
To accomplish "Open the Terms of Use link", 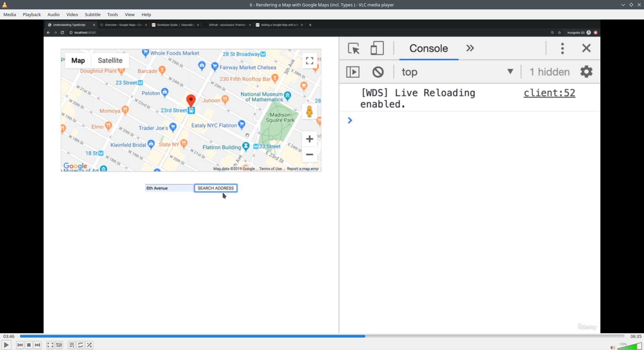I will [270, 169].
